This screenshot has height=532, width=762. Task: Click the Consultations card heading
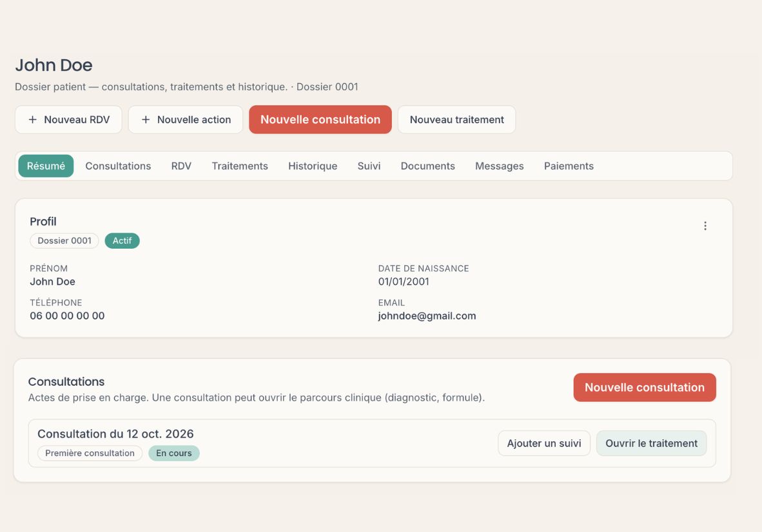[66, 381]
